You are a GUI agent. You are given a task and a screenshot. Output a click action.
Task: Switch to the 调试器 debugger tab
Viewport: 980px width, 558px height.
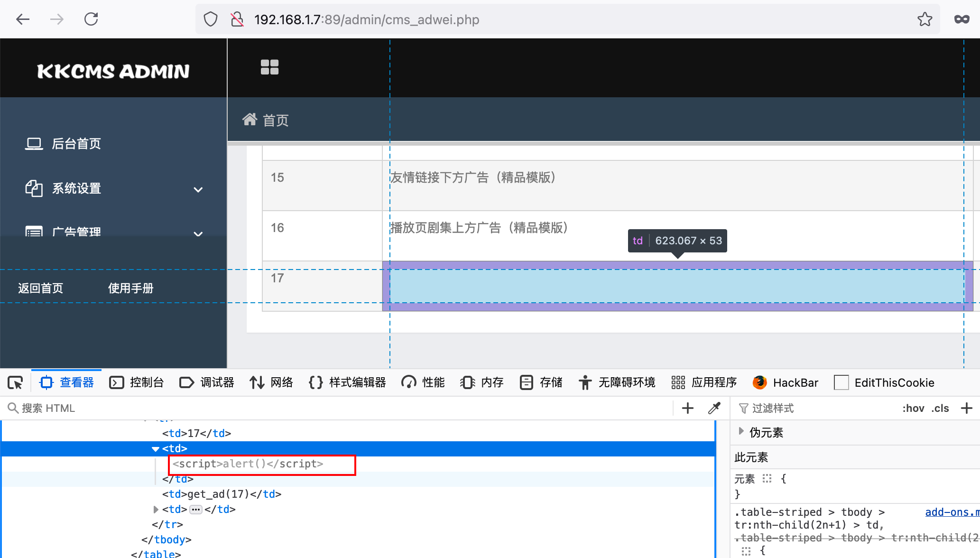coord(207,382)
